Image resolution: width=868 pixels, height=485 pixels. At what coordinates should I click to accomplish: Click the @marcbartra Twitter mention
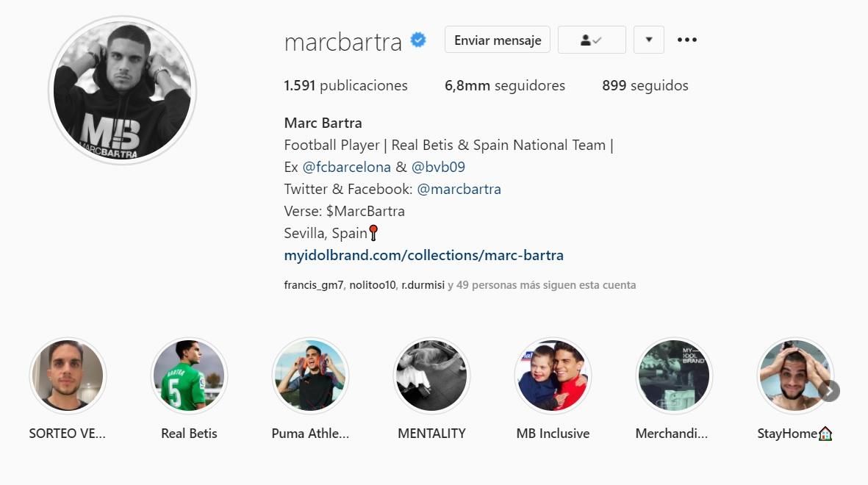459,189
